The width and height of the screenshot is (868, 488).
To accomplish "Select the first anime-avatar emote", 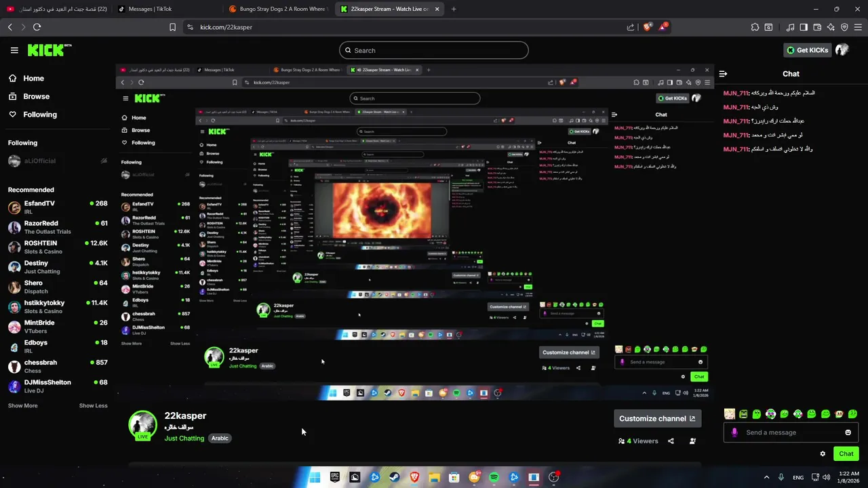I will coord(730,414).
